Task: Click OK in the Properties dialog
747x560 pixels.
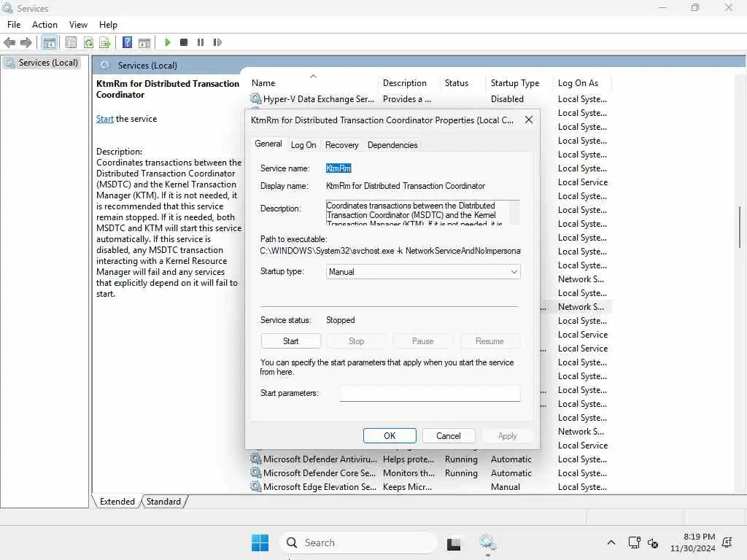Action: (390, 436)
